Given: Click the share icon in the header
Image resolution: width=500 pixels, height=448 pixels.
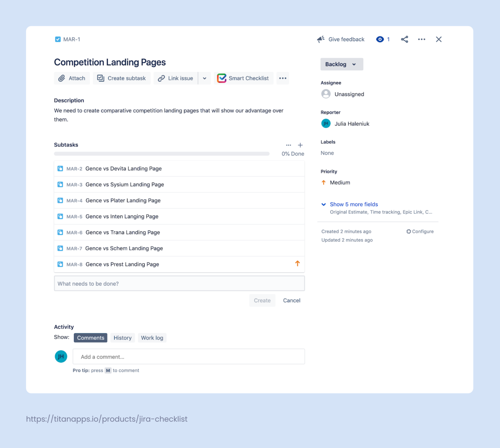Looking at the screenshot, I should pos(404,39).
